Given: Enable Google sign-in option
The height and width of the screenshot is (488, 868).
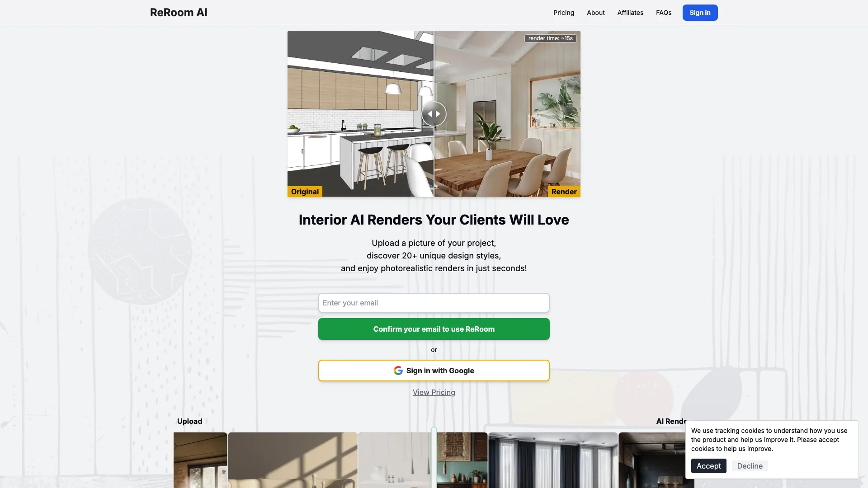Looking at the screenshot, I should coord(434,370).
